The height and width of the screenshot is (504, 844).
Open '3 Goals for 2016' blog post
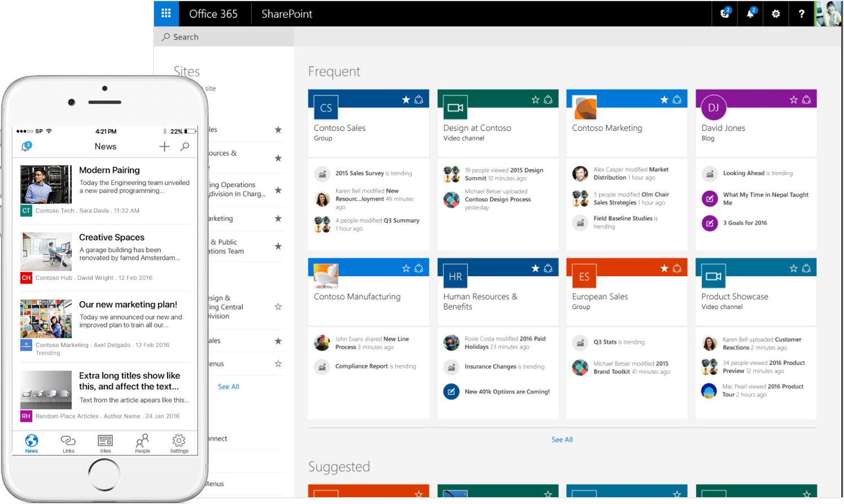click(745, 223)
